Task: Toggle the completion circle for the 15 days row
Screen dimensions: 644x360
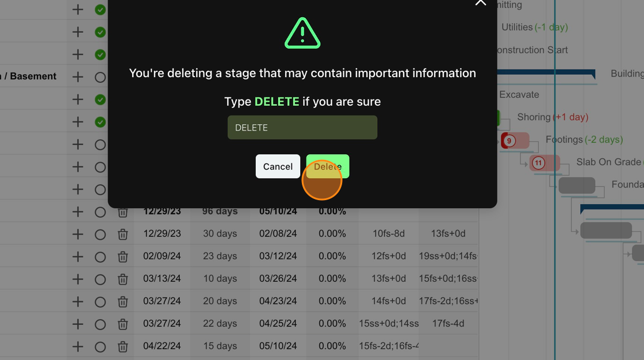Action: (100, 347)
